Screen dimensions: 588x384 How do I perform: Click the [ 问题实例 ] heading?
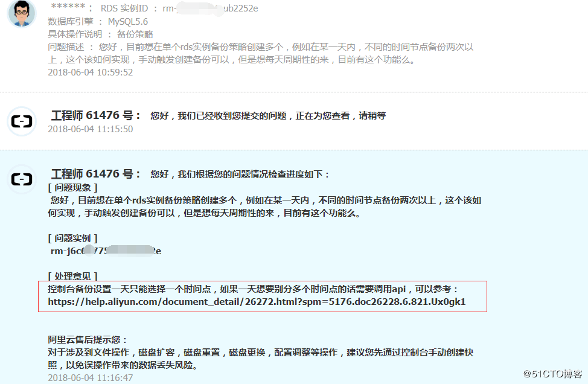pyautogui.click(x=73, y=238)
